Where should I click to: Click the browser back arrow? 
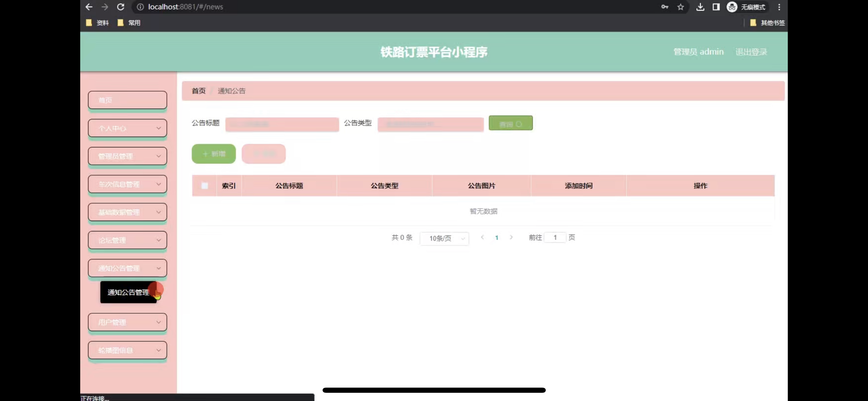point(89,7)
